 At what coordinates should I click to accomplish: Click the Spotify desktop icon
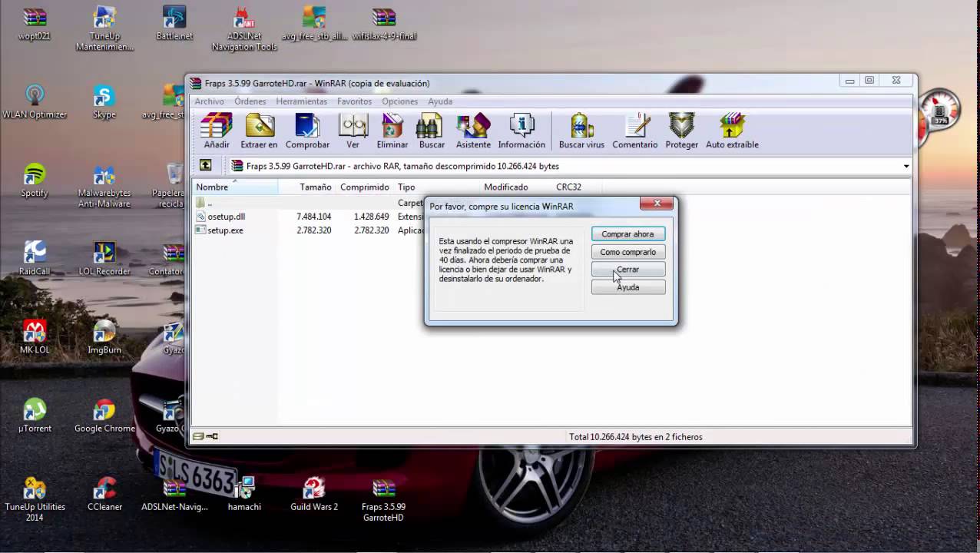tap(35, 180)
